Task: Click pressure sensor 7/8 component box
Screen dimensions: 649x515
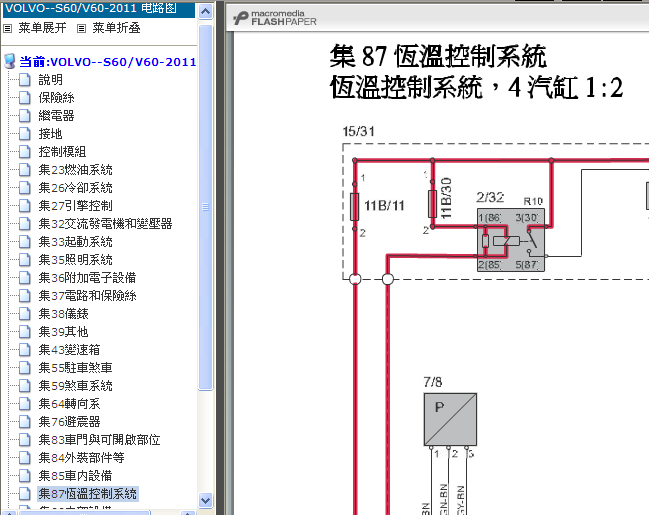Action: tap(450, 419)
